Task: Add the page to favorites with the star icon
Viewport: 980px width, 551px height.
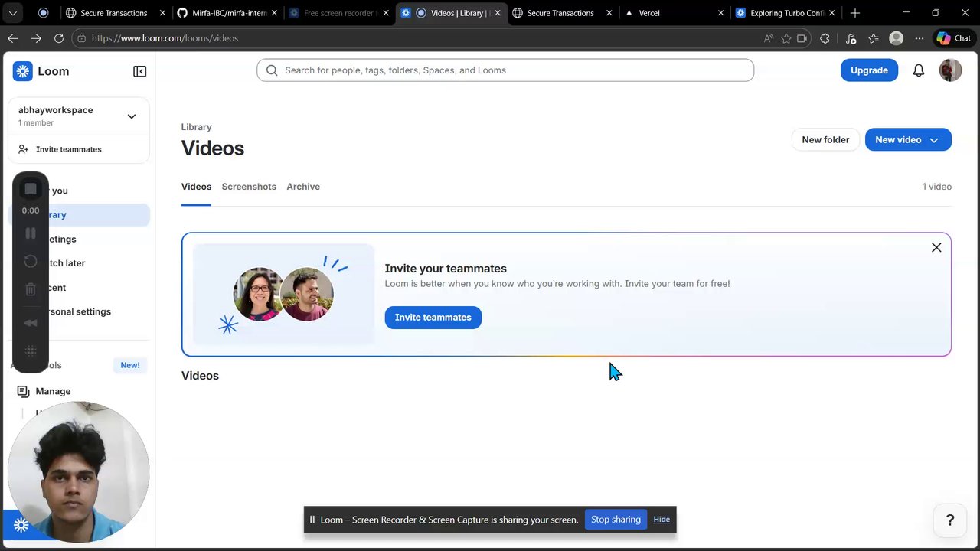Action: click(x=786, y=38)
